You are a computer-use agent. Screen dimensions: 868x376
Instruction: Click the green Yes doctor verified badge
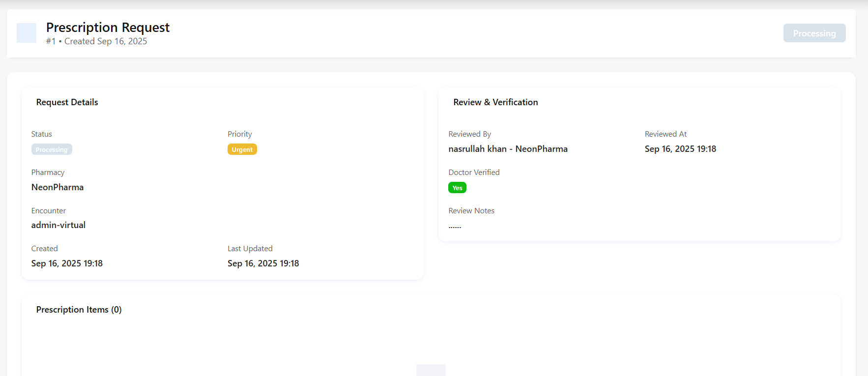[457, 188]
